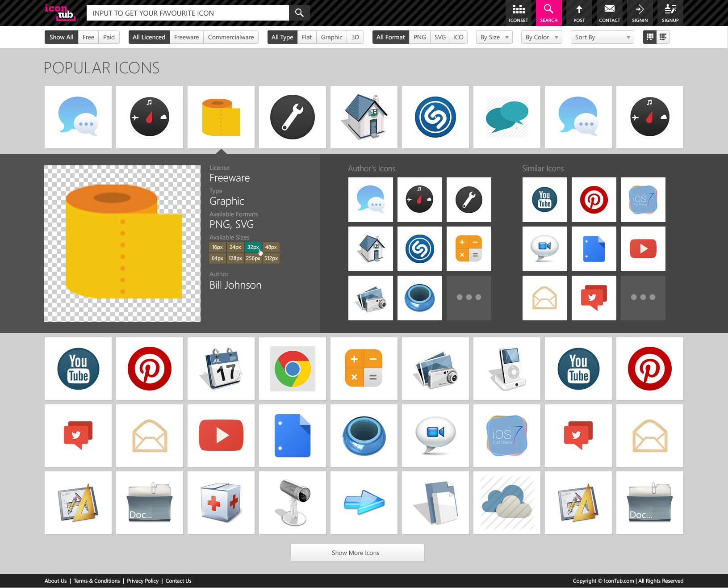Click the SIGNUP header icon
This screenshot has width=728, height=588.
click(x=670, y=13)
